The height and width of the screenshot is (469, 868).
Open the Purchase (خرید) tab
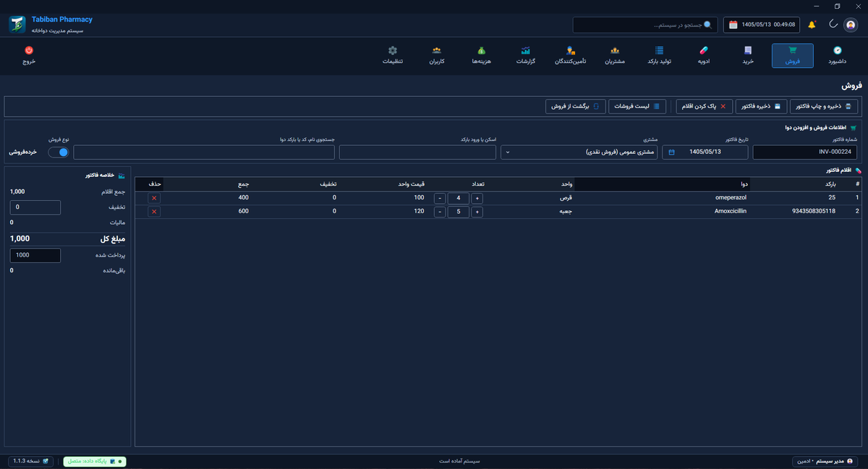pos(748,56)
